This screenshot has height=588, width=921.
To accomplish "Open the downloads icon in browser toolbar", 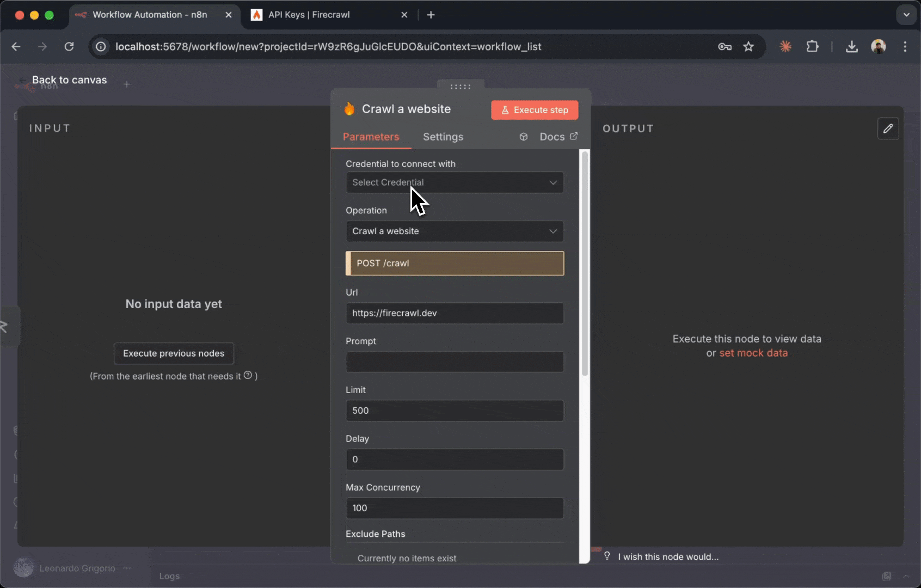I will coord(851,47).
